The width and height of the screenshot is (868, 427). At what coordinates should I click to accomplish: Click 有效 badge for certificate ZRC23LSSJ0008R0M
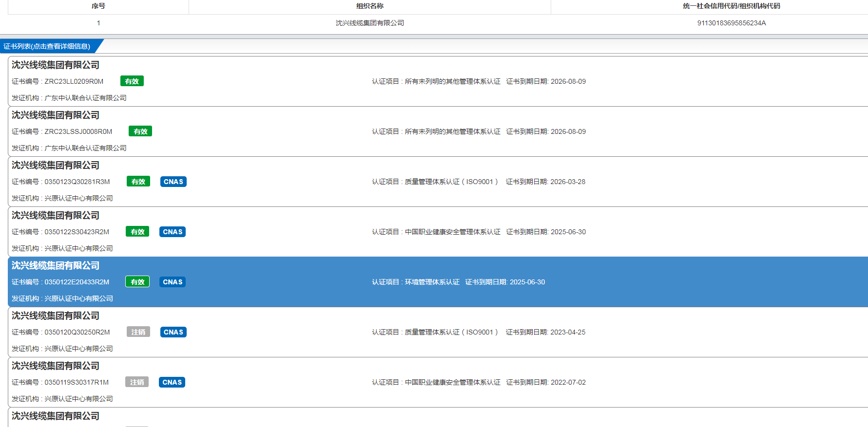pos(140,131)
